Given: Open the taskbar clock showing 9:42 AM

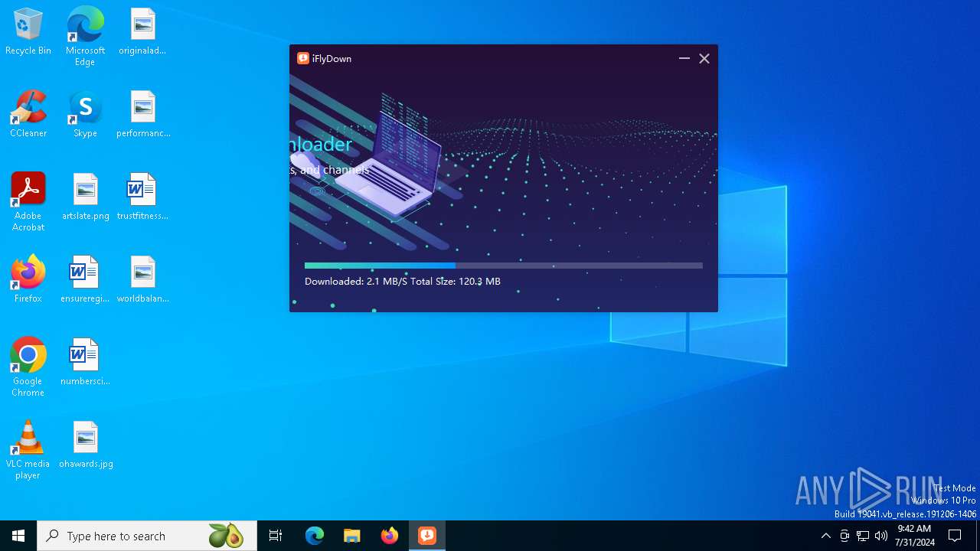Looking at the screenshot, I should point(914,536).
